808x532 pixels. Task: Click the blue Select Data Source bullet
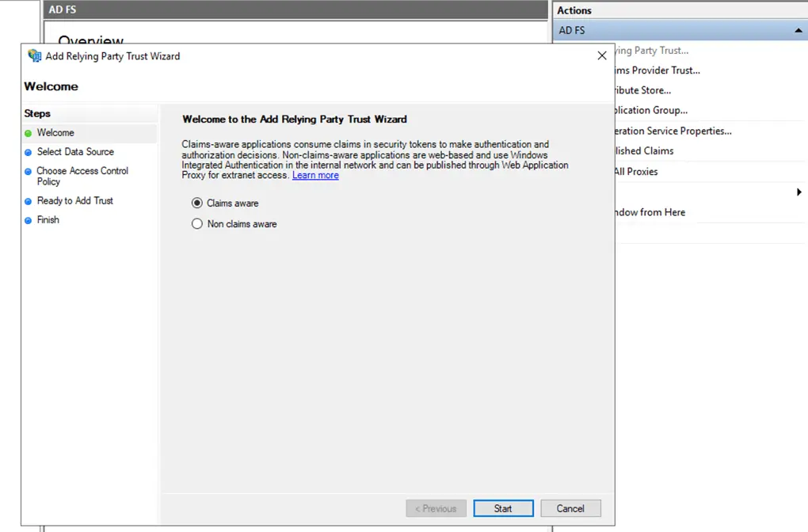pos(29,152)
